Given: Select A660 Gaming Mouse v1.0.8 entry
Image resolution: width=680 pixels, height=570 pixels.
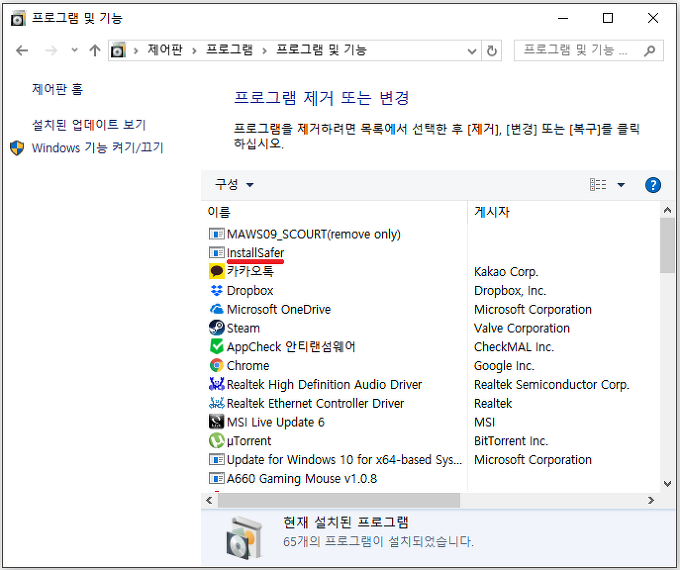Looking at the screenshot, I should pyautogui.click(x=302, y=479).
